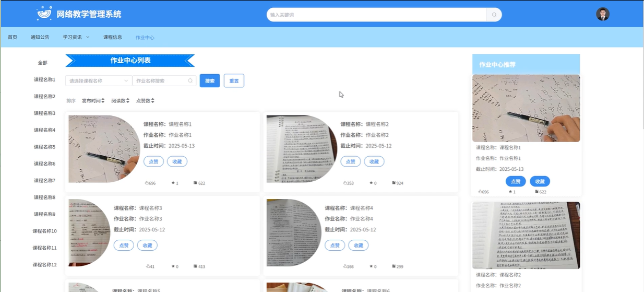Filter by 课程名称1 in the sidebar
644x292 pixels.
[x=45, y=79]
